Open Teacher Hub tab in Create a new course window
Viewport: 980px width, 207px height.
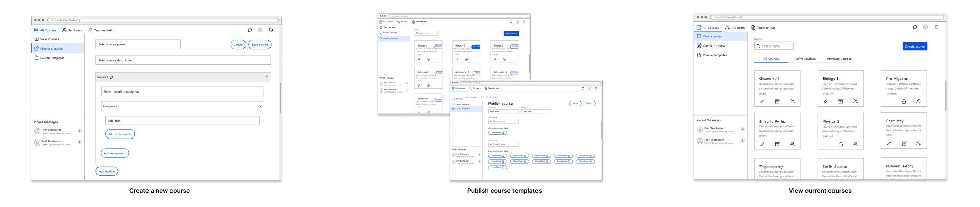[100, 30]
